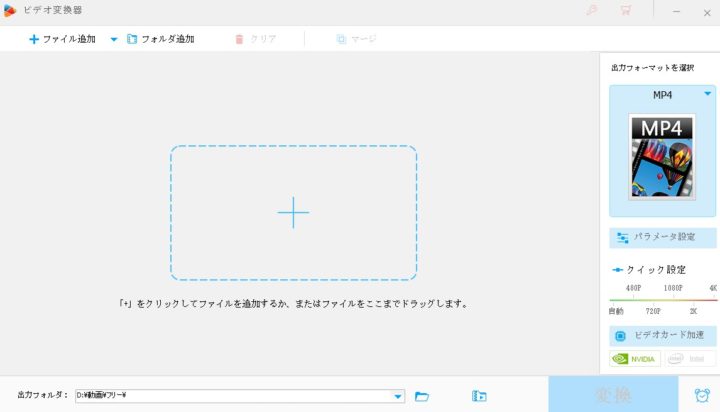Toggle NVIDIA hardware acceleration

[635, 359]
